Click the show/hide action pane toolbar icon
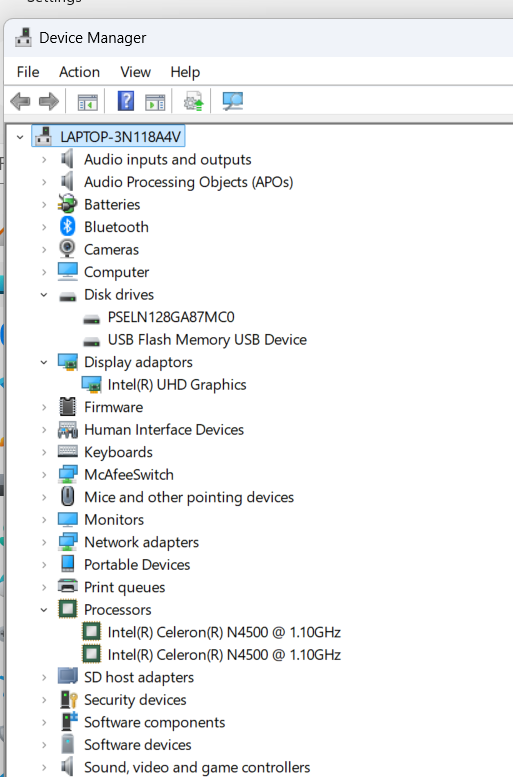 pos(155,102)
